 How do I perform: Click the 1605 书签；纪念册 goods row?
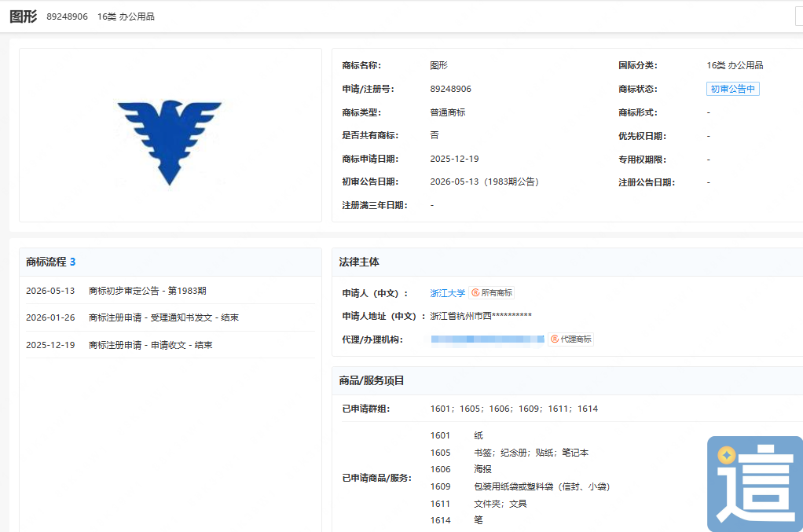click(x=509, y=453)
